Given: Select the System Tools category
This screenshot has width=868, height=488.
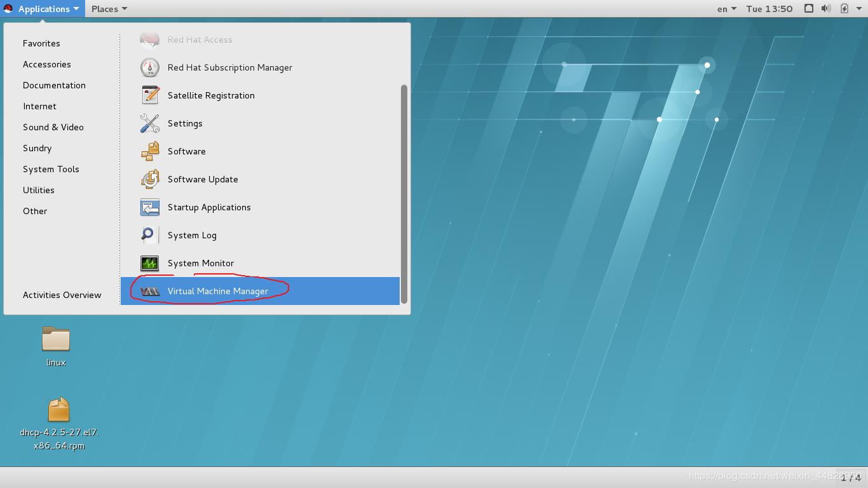Looking at the screenshot, I should coord(51,169).
